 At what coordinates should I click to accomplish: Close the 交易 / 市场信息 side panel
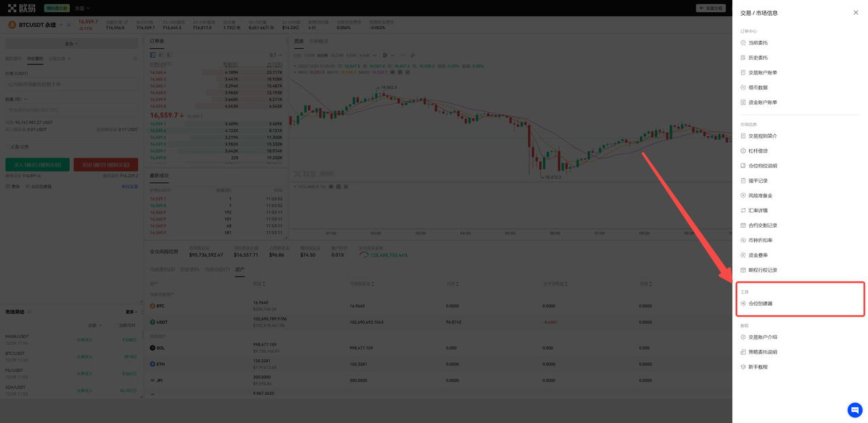(855, 13)
